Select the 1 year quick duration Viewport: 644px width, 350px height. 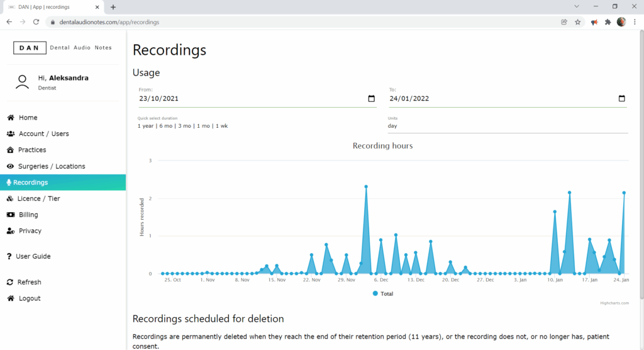click(145, 126)
